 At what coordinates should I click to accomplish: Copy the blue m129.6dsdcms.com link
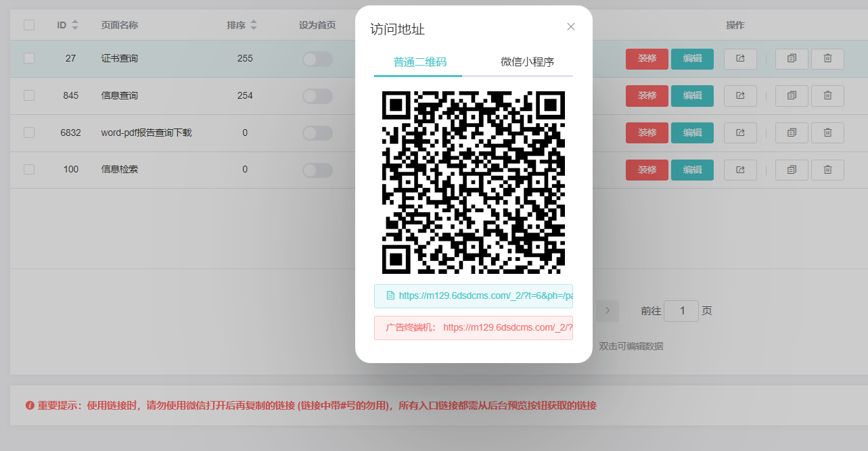click(x=474, y=295)
